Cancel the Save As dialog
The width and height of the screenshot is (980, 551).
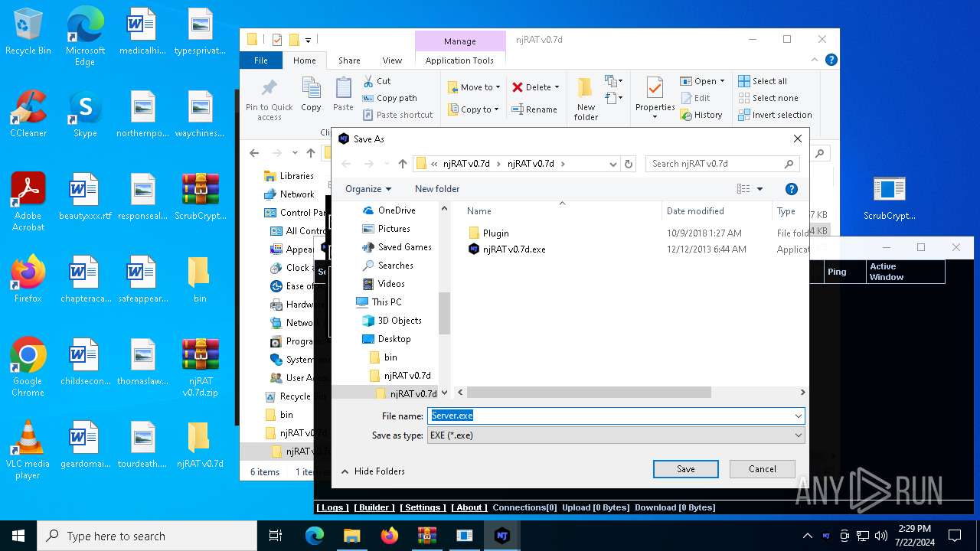[x=762, y=469]
